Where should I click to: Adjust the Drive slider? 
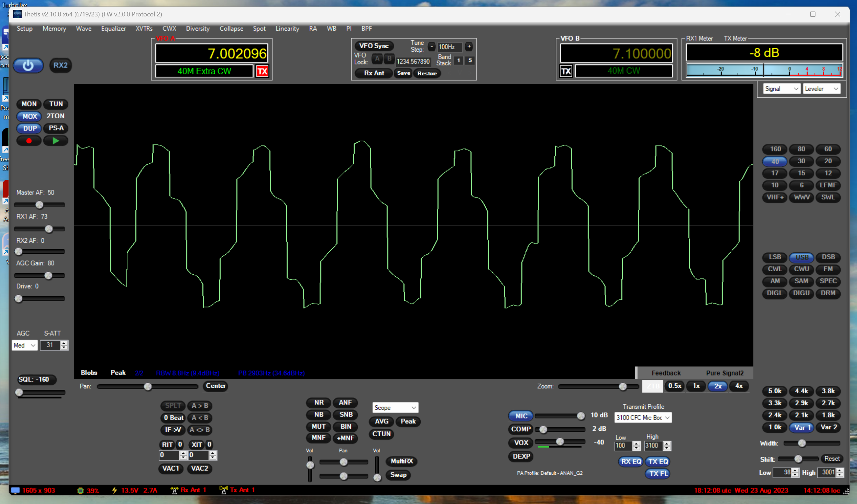[39, 299]
